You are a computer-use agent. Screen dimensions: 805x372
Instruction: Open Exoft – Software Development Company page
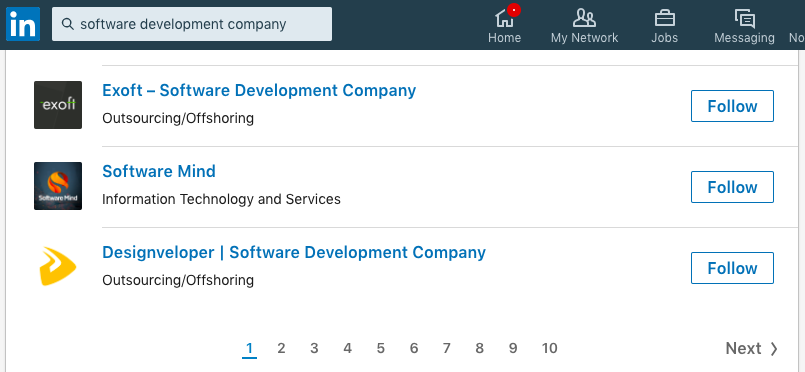click(x=259, y=90)
